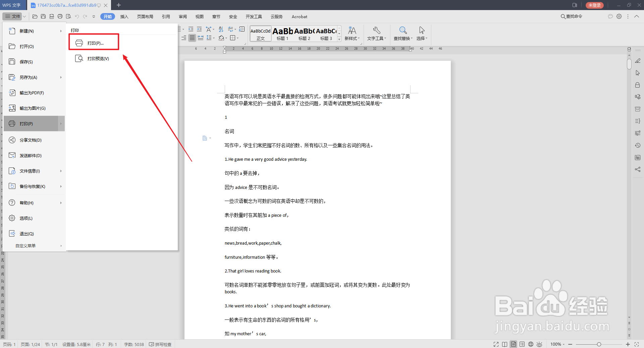
Task: Click the 查找命令 search box
Action: tap(572, 16)
